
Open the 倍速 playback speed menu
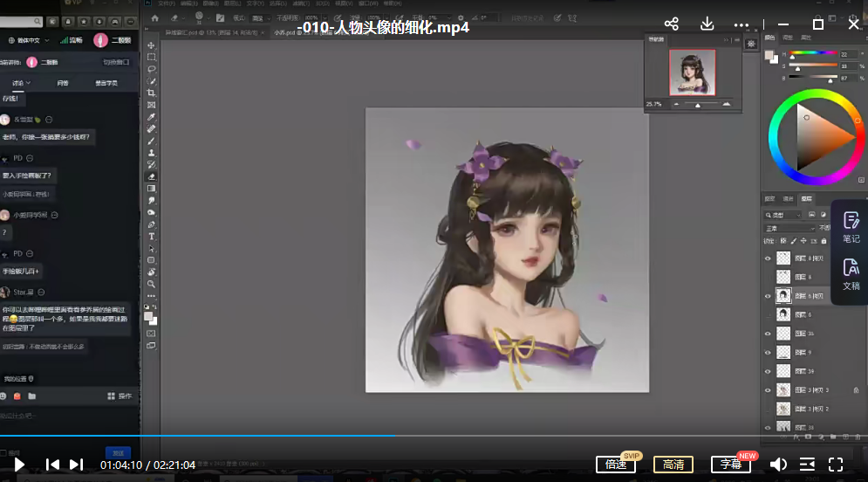tap(616, 465)
